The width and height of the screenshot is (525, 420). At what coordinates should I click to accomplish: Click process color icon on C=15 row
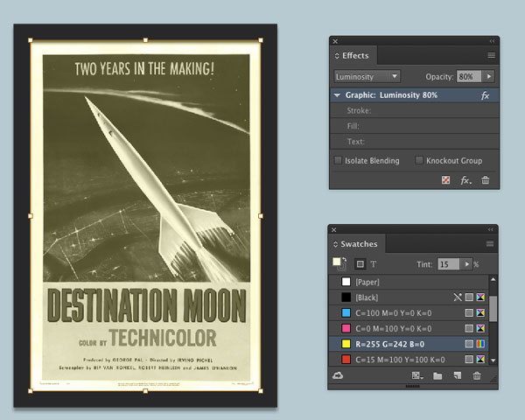[x=469, y=360]
